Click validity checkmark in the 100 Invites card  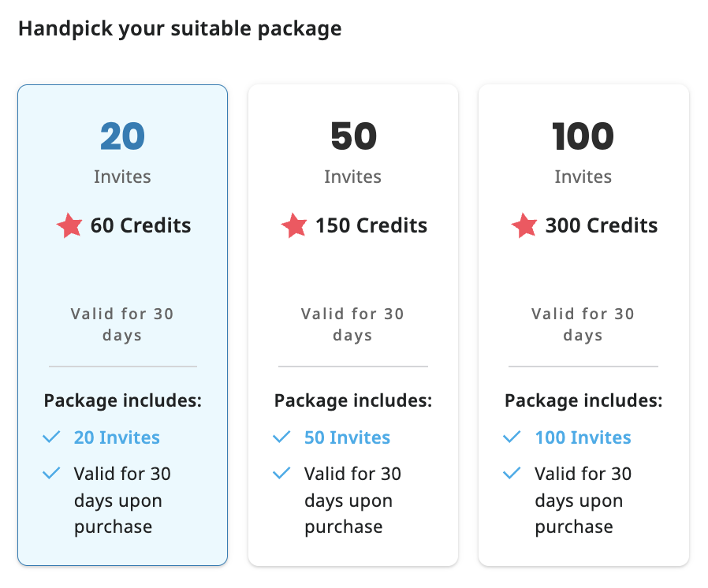coord(512,473)
